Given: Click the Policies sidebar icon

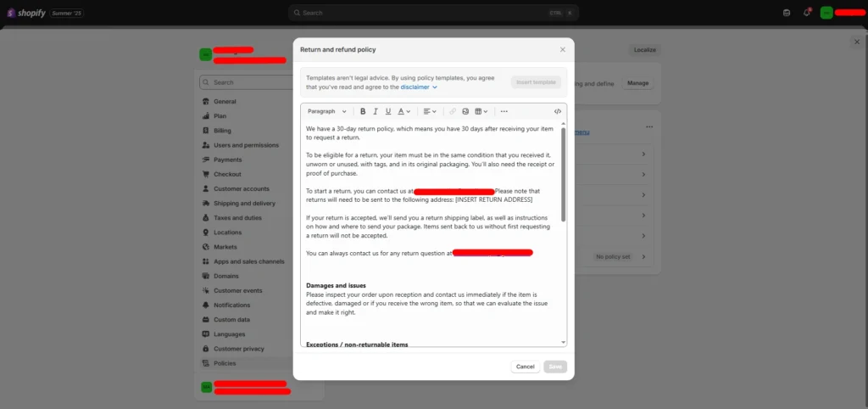Looking at the screenshot, I should tap(206, 363).
